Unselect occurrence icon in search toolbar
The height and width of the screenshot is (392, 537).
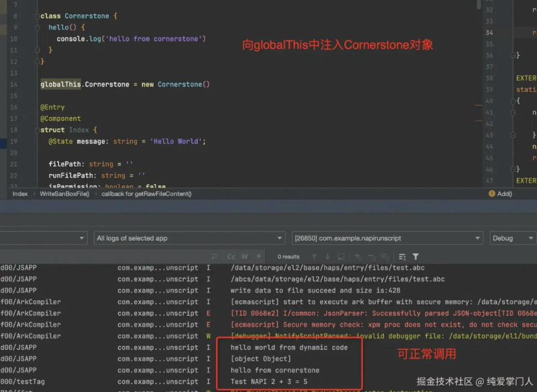pyautogui.click(x=371, y=257)
